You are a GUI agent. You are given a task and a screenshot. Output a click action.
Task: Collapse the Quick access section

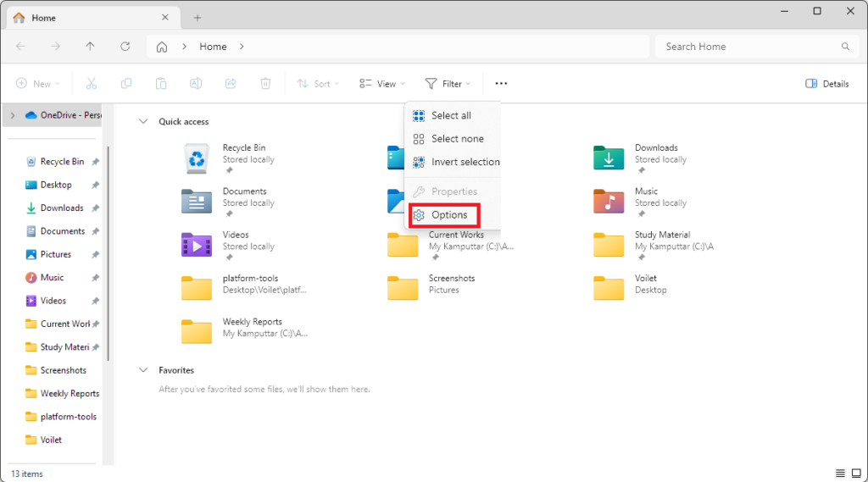pos(142,122)
